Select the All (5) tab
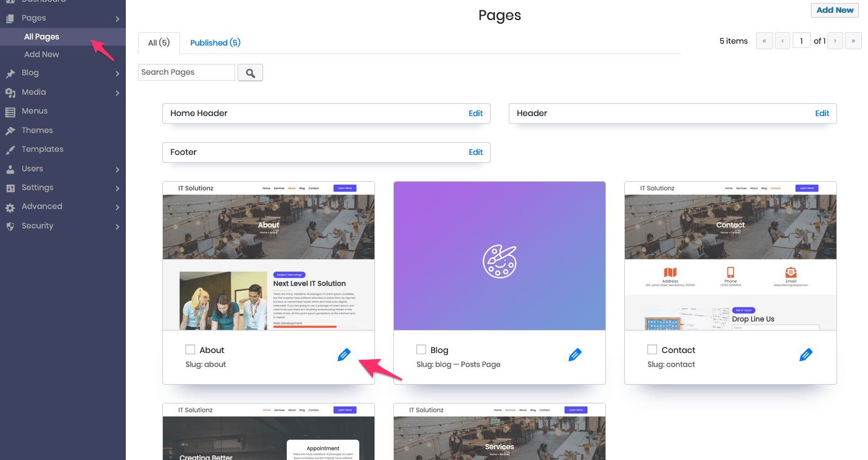The width and height of the screenshot is (868, 460). tap(158, 43)
